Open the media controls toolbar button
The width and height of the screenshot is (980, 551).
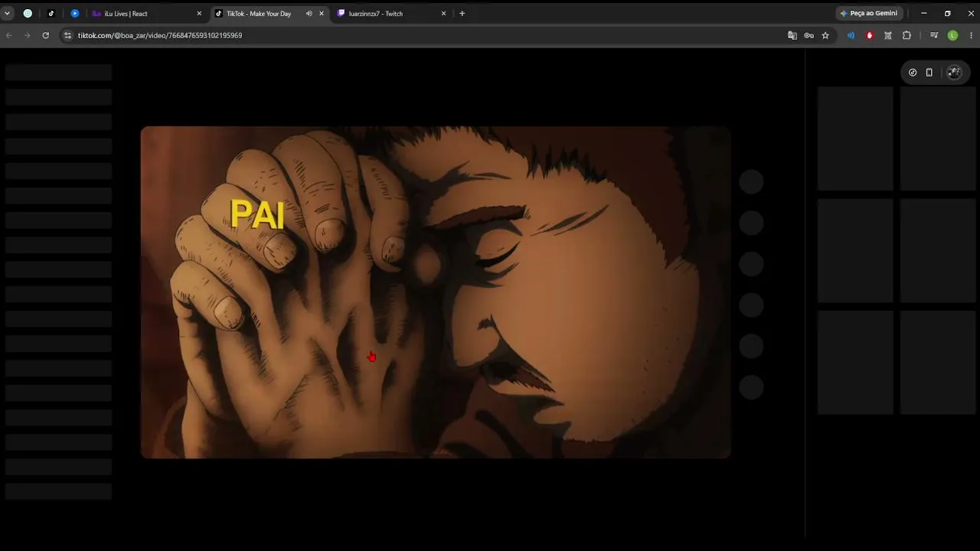[934, 35]
